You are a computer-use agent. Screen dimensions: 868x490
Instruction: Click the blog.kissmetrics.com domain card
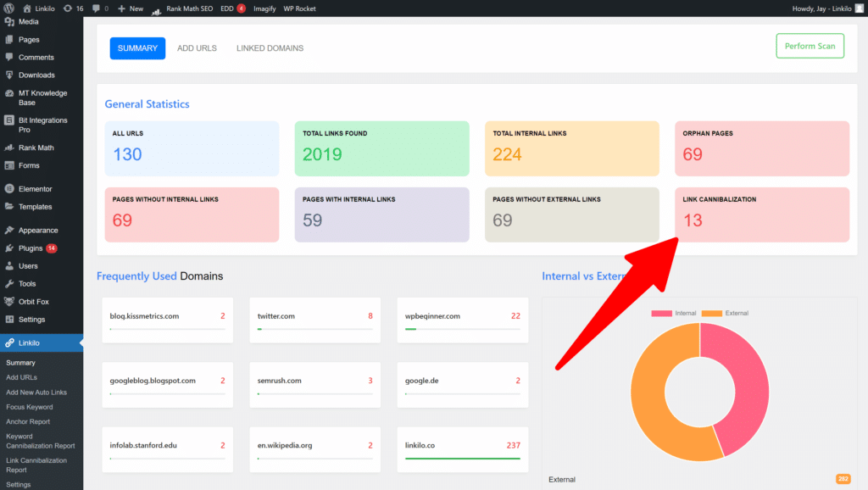167,320
